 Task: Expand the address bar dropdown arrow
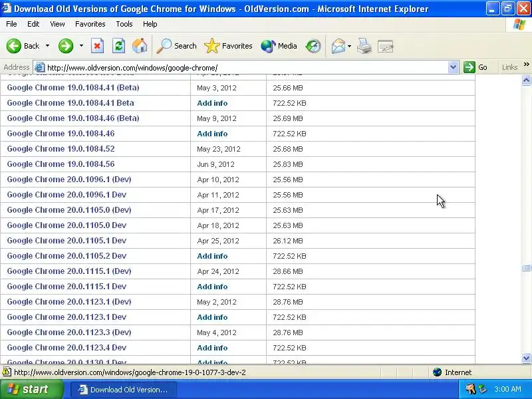453,67
